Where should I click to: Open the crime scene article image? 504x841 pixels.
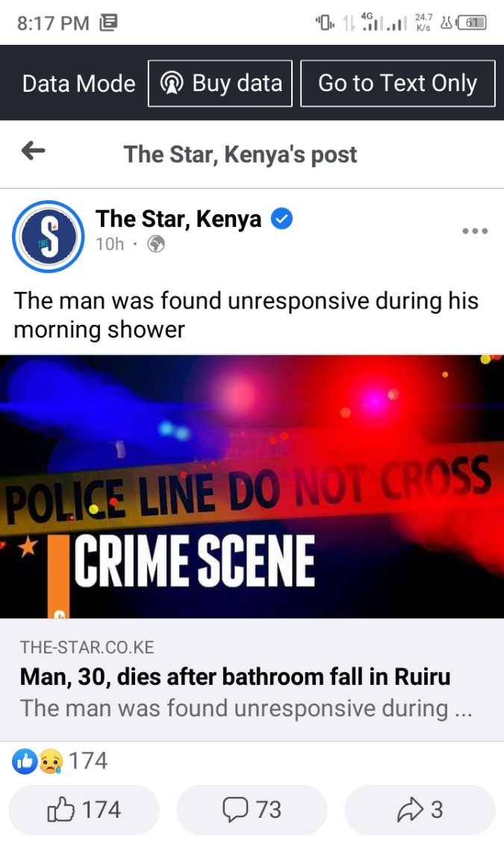pos(252,486)
